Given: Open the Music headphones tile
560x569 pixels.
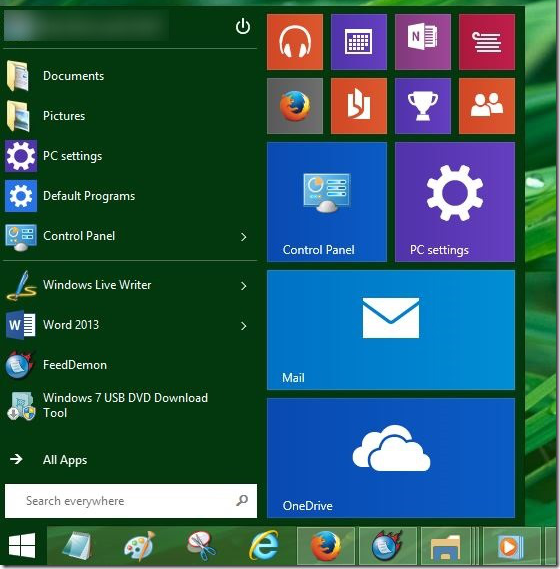Looking at the screenshot, I should pos(295,42).
